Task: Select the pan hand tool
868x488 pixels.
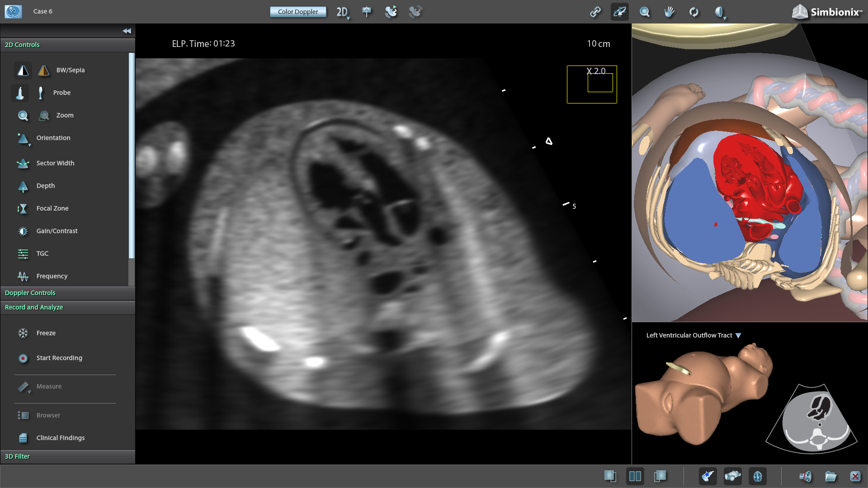Action: tap(669, 12)
